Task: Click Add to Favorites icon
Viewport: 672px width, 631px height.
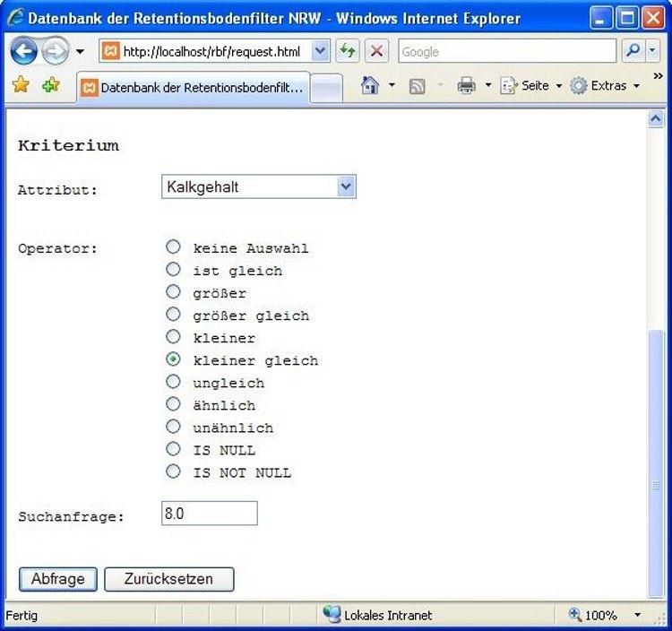Action: [51, 85]
